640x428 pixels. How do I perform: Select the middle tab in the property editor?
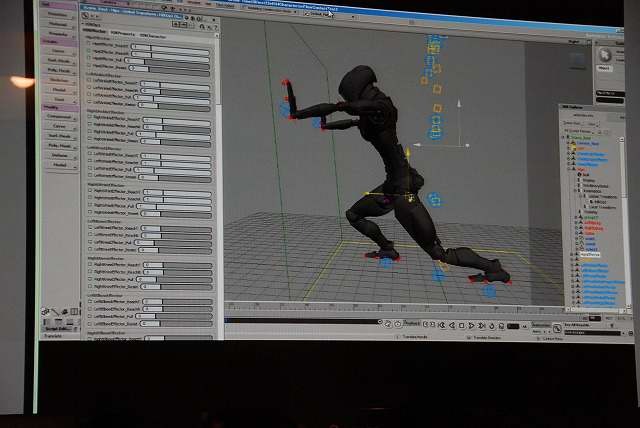pos(123,34)
